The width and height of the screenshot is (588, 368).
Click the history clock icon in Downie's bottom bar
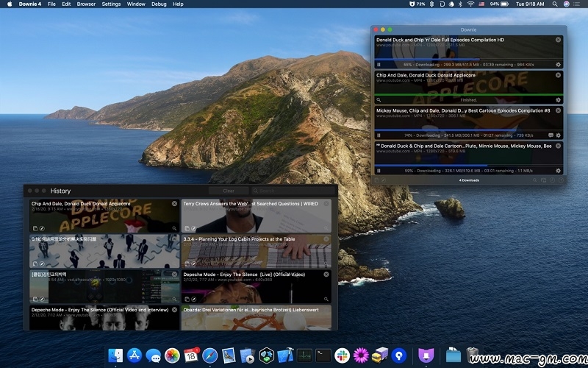(553, 180)
